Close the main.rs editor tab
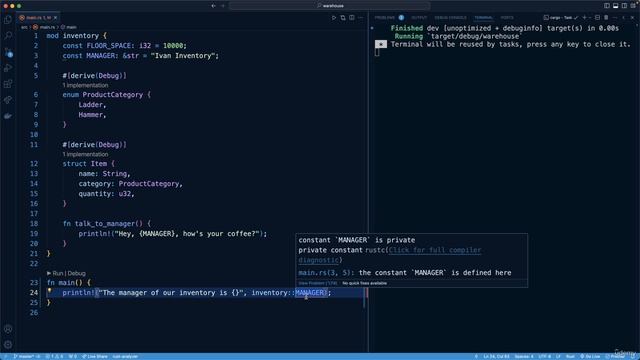This screenshot has width=640, height=360. click(56, 18)
